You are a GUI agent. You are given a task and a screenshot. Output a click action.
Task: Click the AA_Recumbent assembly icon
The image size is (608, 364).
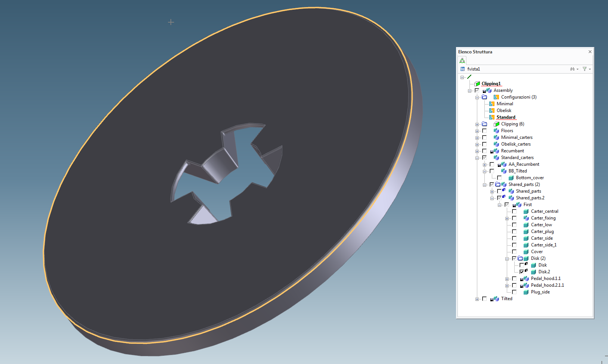click(504, 164)
